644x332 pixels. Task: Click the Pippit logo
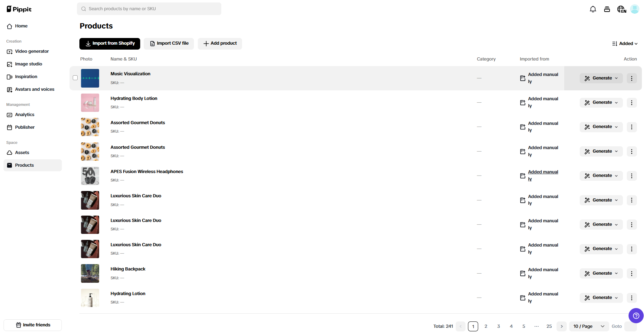[x=19, y=9]
